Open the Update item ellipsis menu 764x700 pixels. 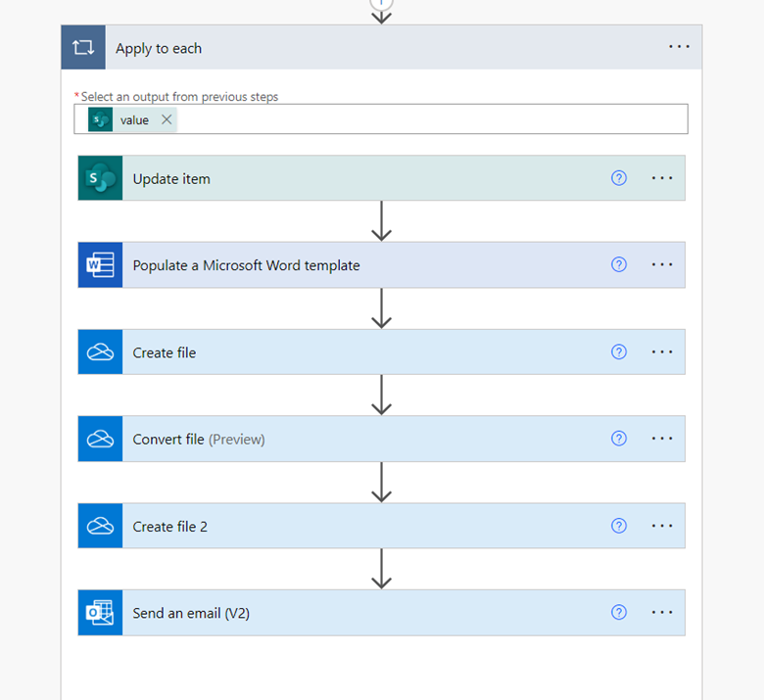(x=662, y=178)
